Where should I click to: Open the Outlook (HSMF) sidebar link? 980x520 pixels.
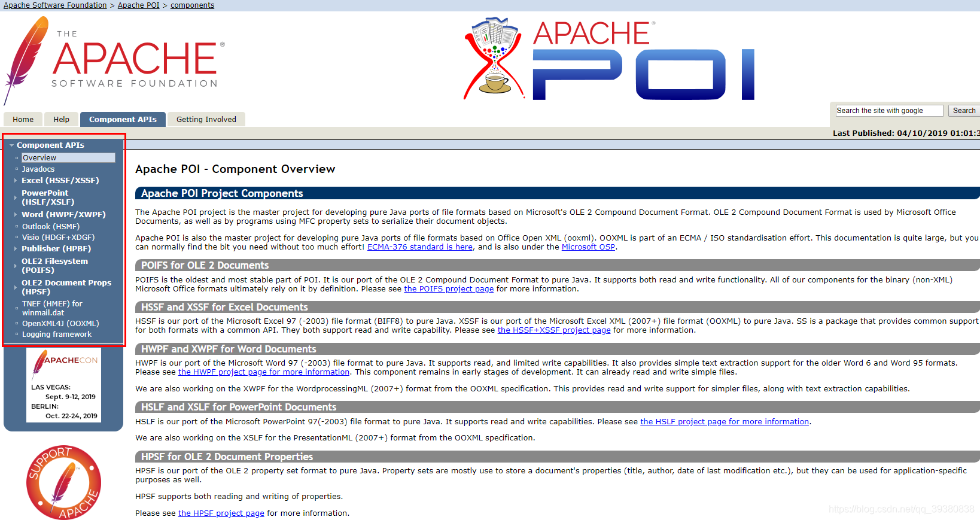(x=51, y=227)
